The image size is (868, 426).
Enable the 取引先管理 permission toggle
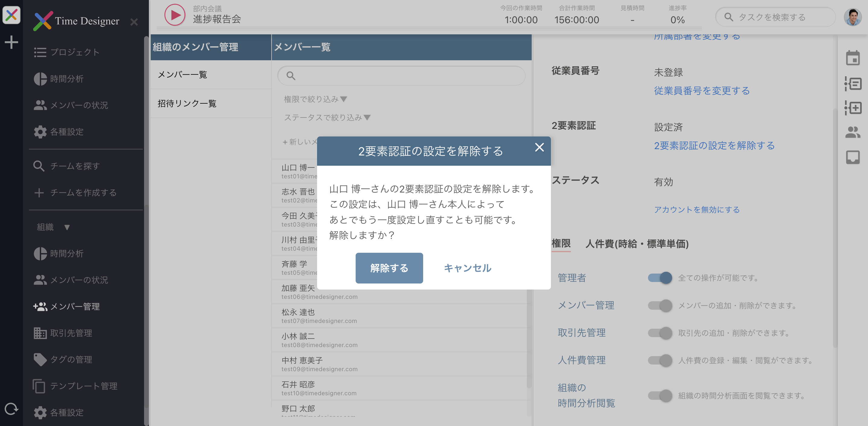click(x=660, y=333)
